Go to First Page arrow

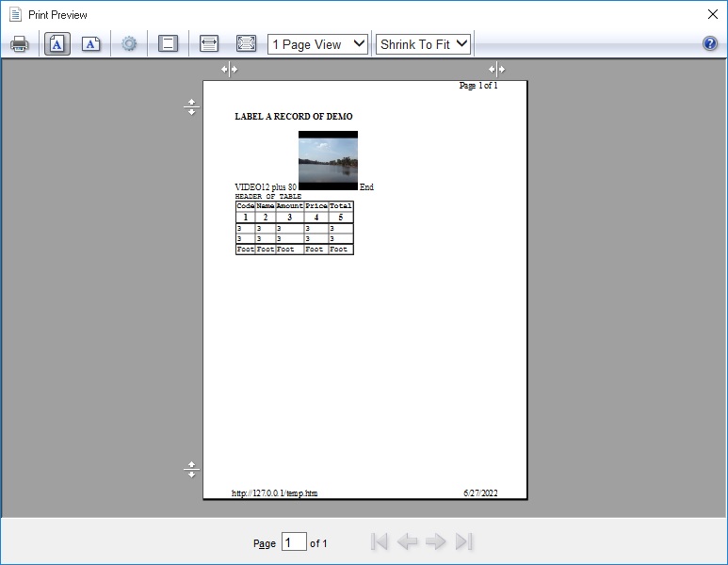coord(380,541)
